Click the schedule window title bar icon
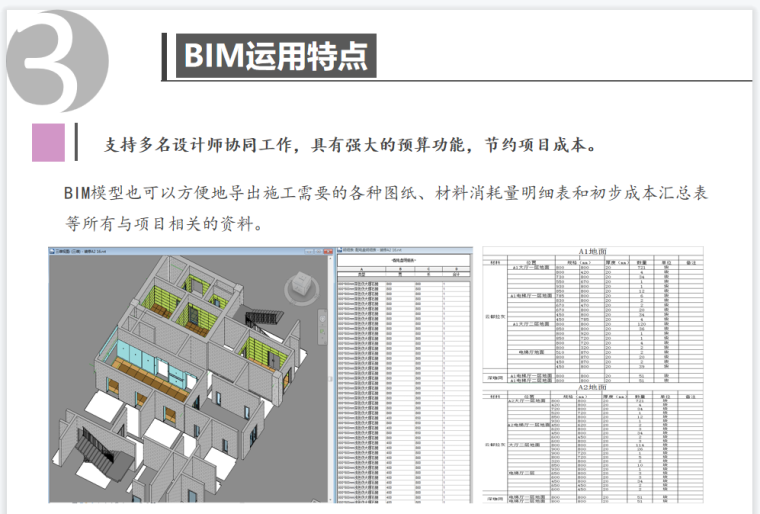This screenshot has width=760, height=514. (x=340, y=250)
